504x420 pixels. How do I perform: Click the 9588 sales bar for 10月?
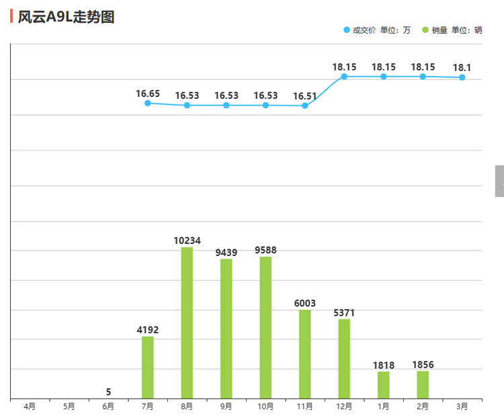click(x=265, y=327)
